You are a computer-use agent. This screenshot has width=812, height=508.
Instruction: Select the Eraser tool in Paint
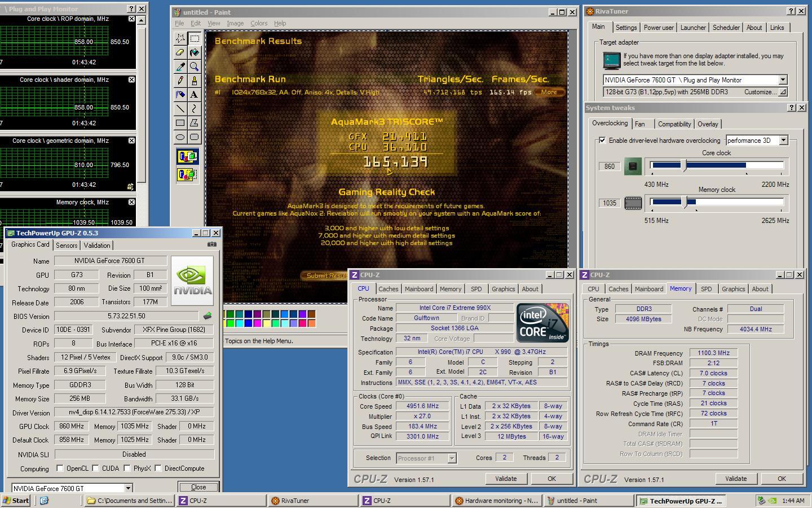tap(180, 52)
